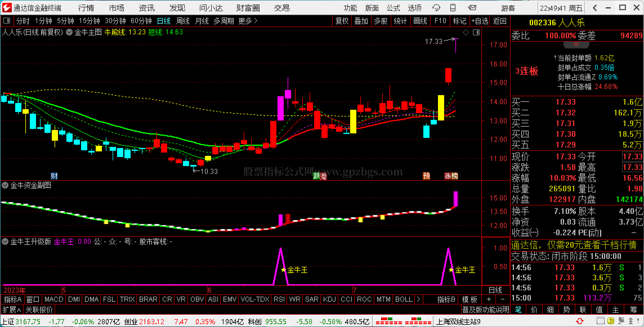Click the red Tongdaxin logo icon
The image size is (644, 327).
click(7, 8)
